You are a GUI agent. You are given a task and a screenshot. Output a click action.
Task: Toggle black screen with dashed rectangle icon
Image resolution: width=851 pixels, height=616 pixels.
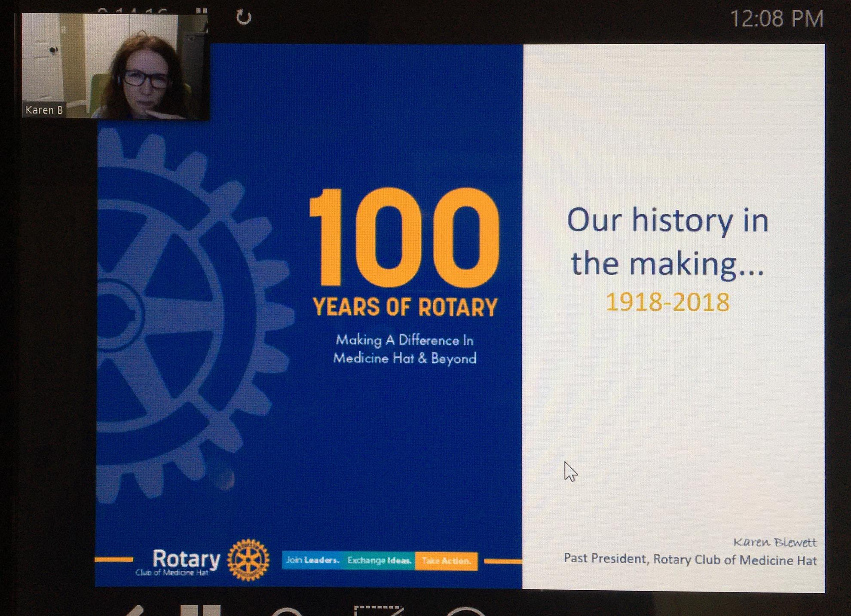378,611
